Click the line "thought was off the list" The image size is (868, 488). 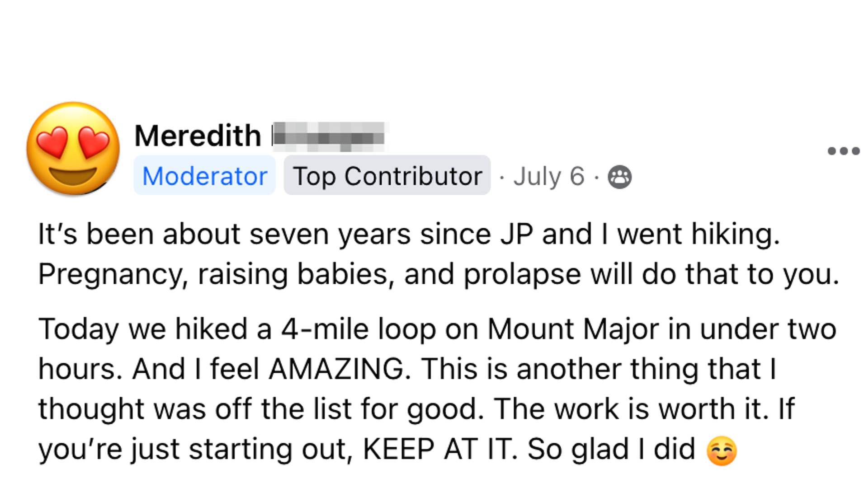click(416, 409)
